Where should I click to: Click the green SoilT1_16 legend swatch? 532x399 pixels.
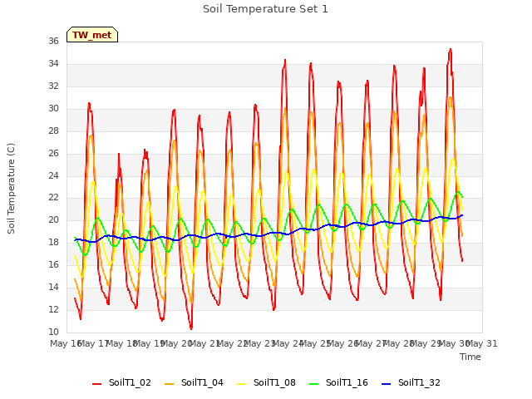pos(314,384)
